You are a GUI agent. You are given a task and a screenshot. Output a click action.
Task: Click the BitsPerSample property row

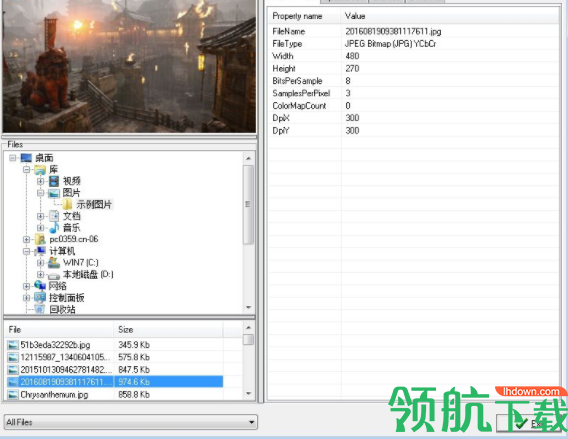click(414, 81)
